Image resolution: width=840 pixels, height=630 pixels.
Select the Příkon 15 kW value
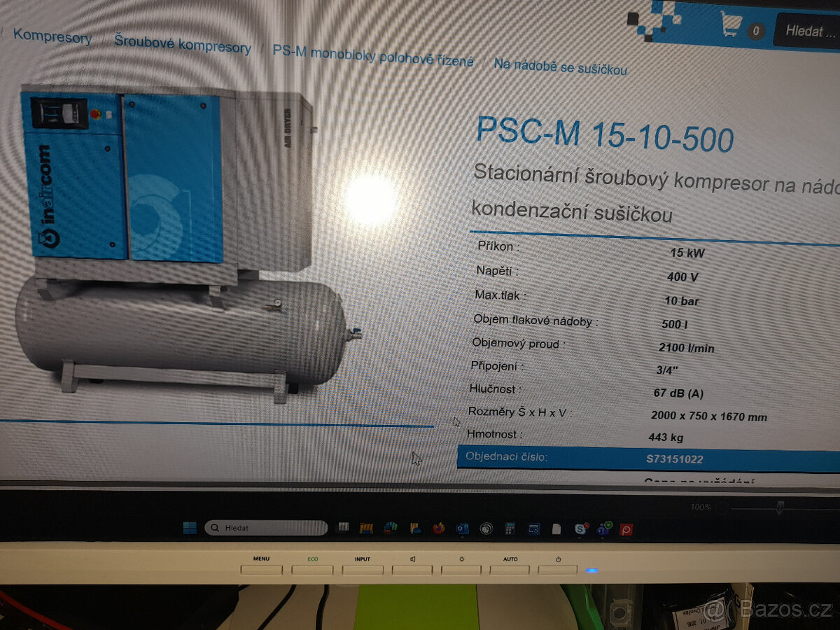(x=687, y=253)
